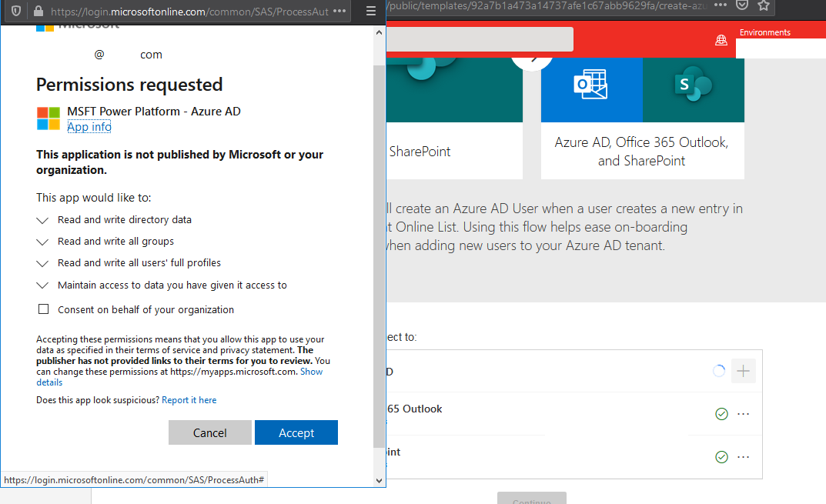Expand the Maintain access to data permission

pyautogui.click(x=42, y=285)
